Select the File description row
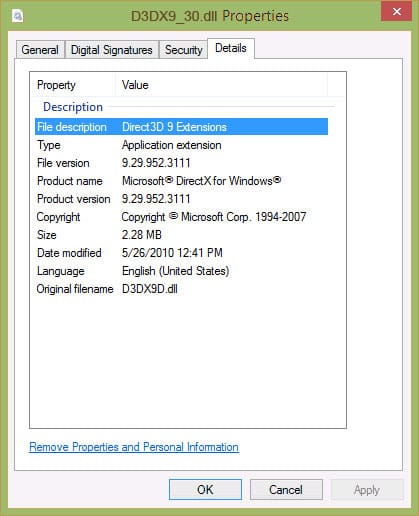 coord(181,127)
